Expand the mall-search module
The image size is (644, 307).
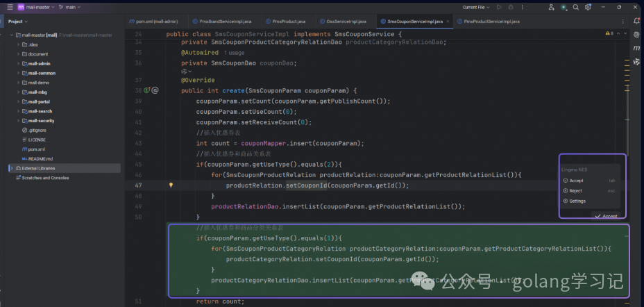tap(19, 111)
